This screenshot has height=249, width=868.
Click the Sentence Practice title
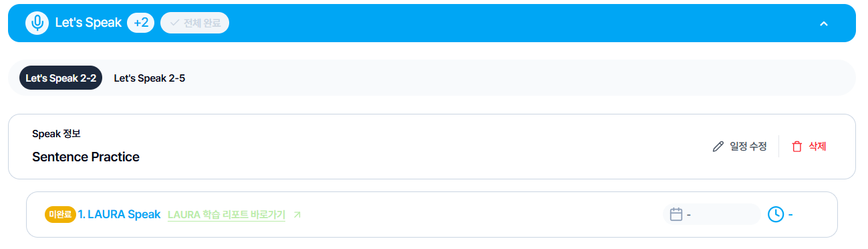coord(86,157)
